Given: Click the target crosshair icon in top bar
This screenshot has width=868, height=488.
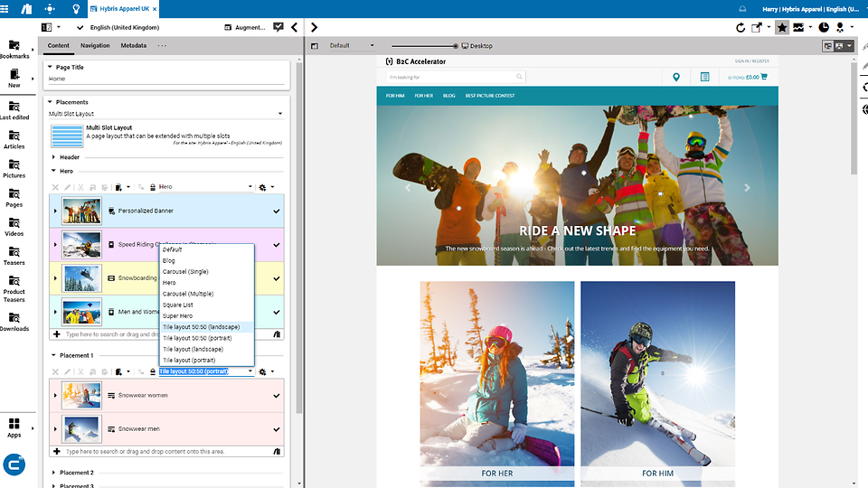Looking at the screenshot, I should coord(50,9).
